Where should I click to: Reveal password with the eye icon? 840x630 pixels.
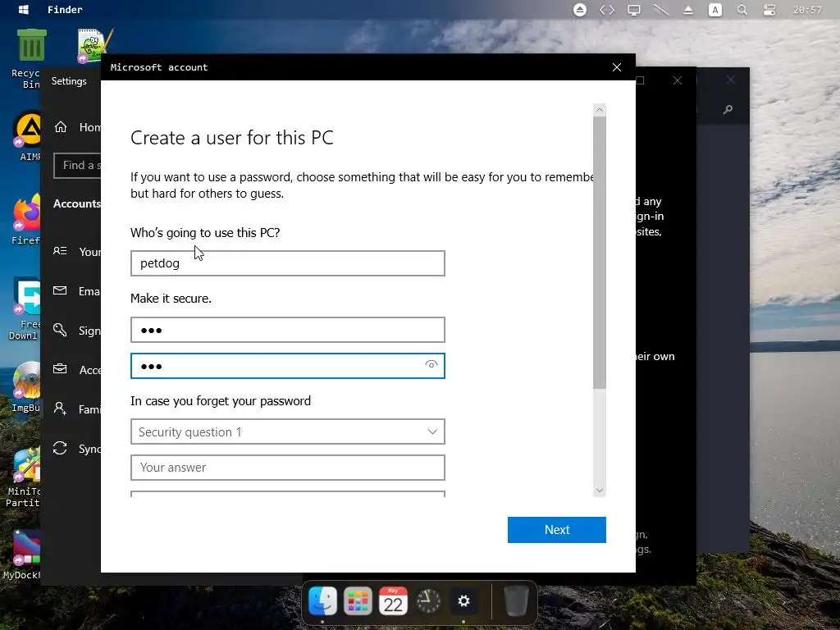point(431,365)
